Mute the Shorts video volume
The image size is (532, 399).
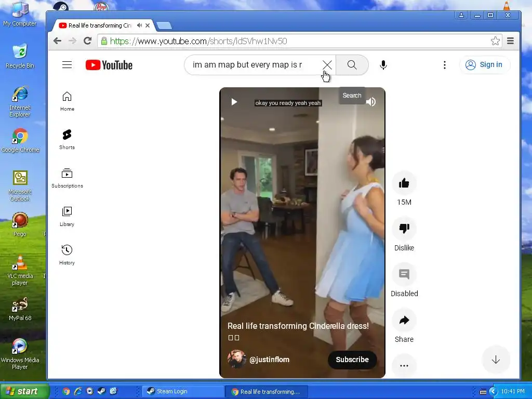pyautogui.click(x=371, y=102)
